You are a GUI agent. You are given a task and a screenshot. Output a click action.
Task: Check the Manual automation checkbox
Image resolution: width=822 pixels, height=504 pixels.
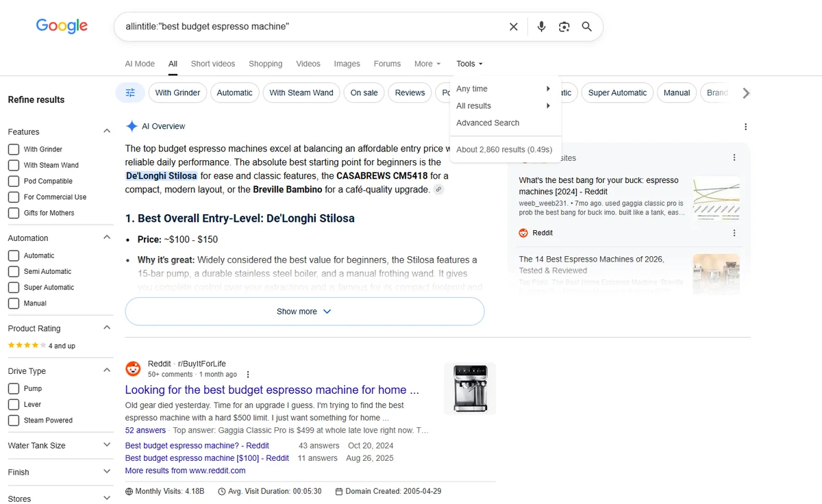tap(13, 303)
